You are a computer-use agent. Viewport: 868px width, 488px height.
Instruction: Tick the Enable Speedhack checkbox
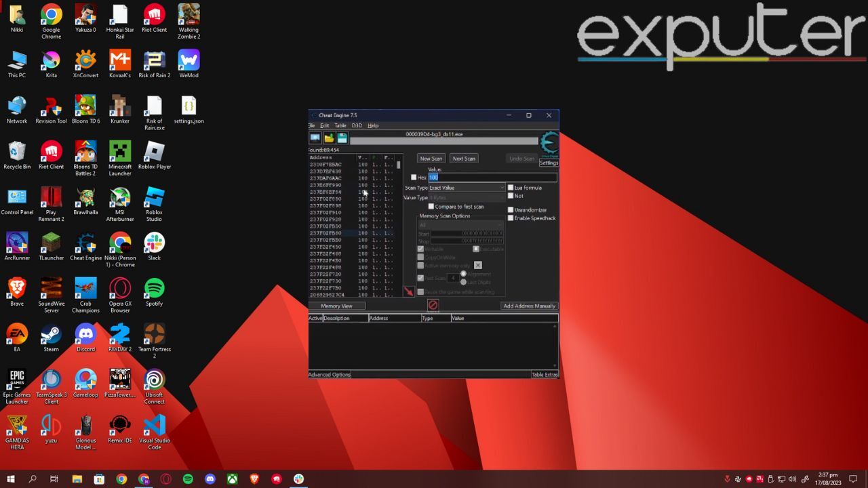(511, 218)
